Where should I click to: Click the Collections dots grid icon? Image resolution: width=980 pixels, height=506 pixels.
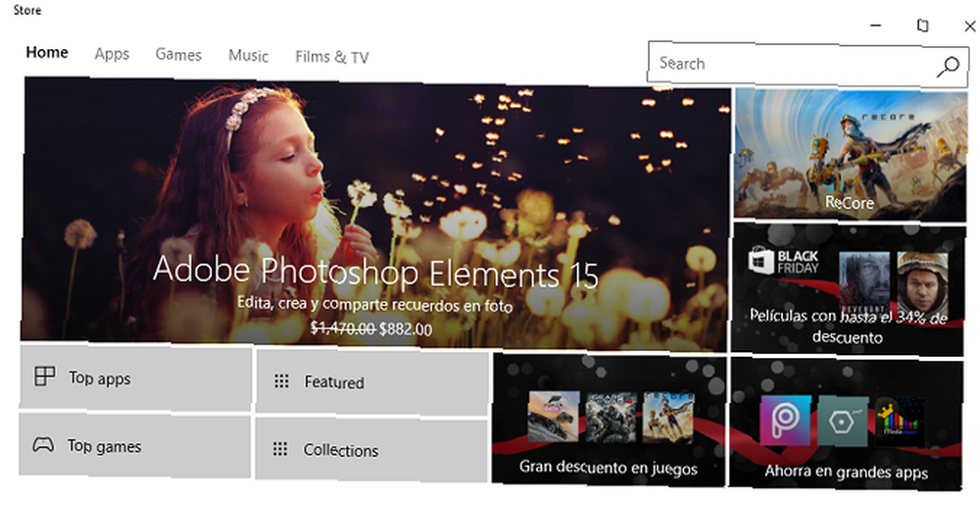click(280, 448)
